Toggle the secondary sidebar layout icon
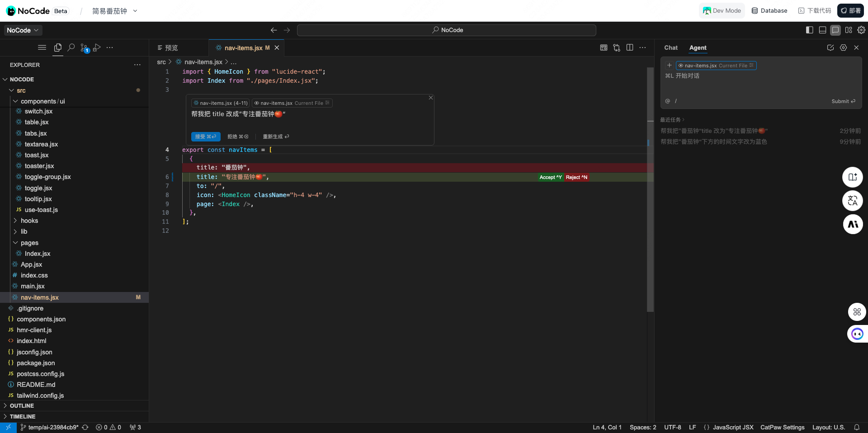The height and width of the screenshot is (433, 868). pos(835,30)
